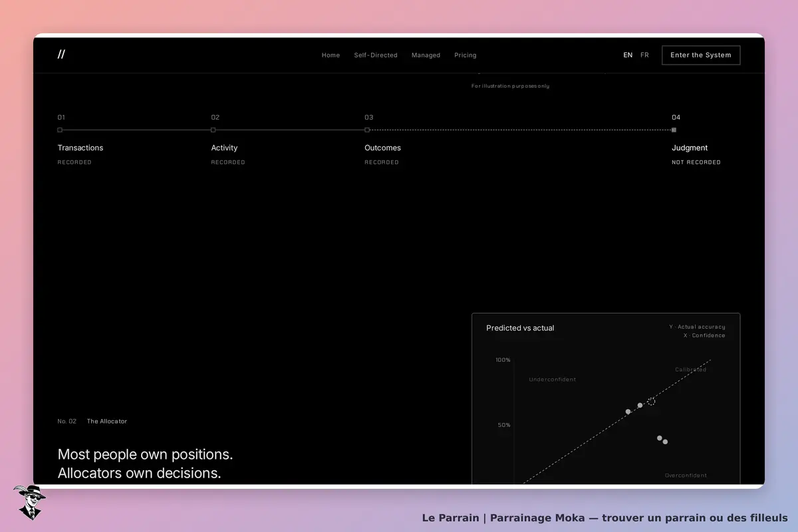Click RECORDED status under Outcomes
Viewport: 798px width, 532px height.
[382, 162]
